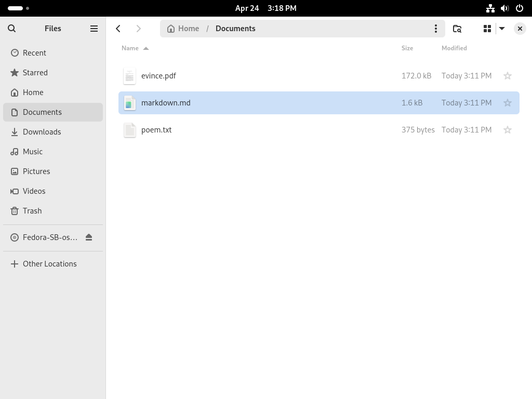Open Pictures in the sidebar
532x399 pixels.
click(x=53, y=171)
